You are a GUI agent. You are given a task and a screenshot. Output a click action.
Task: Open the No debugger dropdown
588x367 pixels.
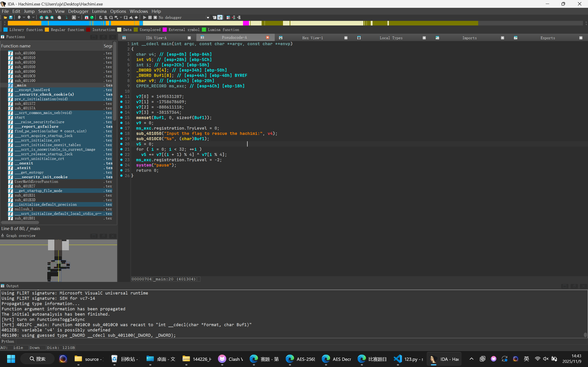[x=208, y=17]
